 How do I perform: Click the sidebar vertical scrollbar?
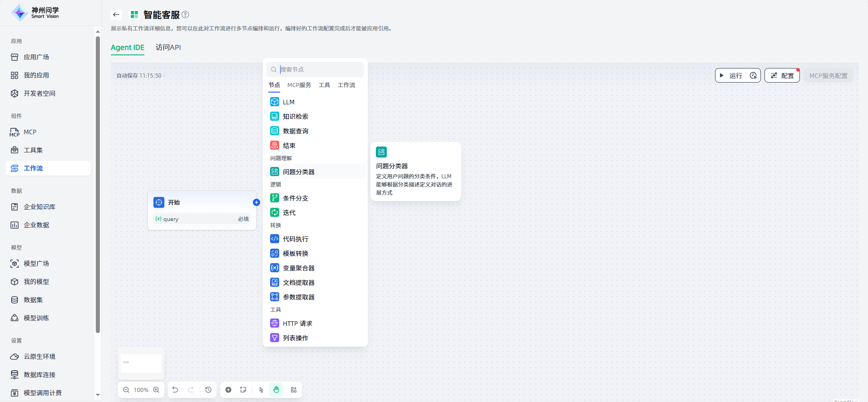point(98,181)
